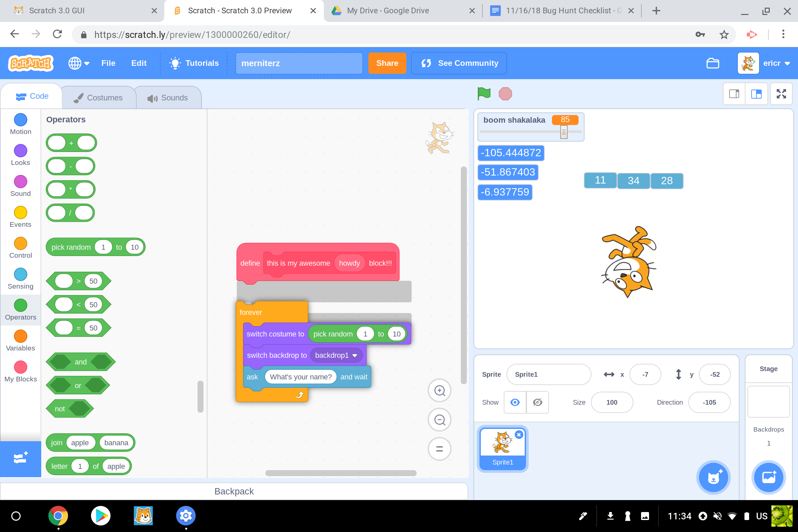798x532 pixels.
Task: Click See Community button
Action: click(x=459, y=63)
